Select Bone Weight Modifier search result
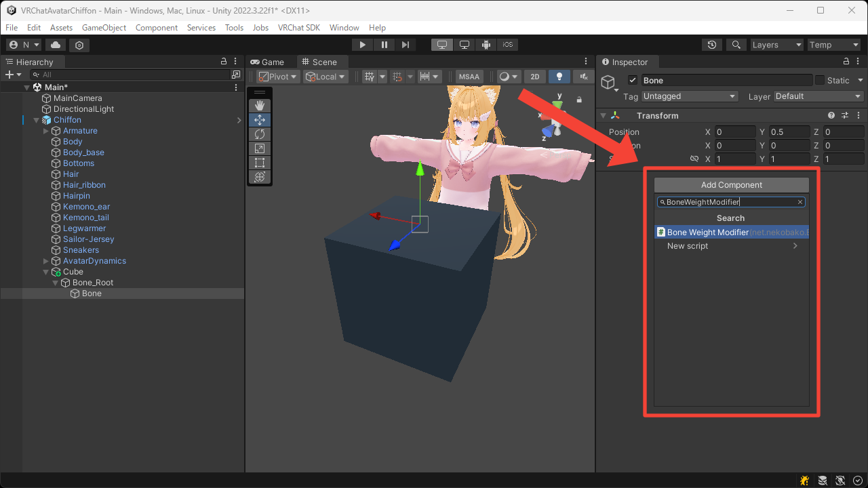Image resolution: width=868 pixels, height=488 pixels. pos(732,232)
